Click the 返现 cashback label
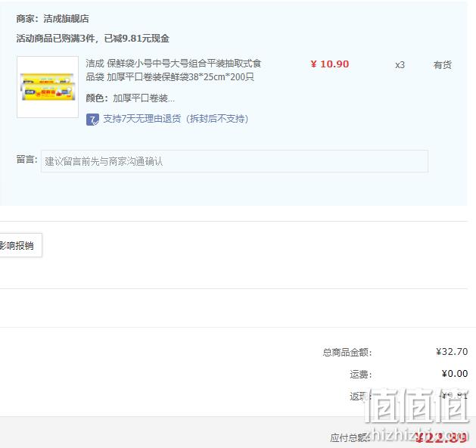Viewport: 476px width, 448px height. point(361,396)
